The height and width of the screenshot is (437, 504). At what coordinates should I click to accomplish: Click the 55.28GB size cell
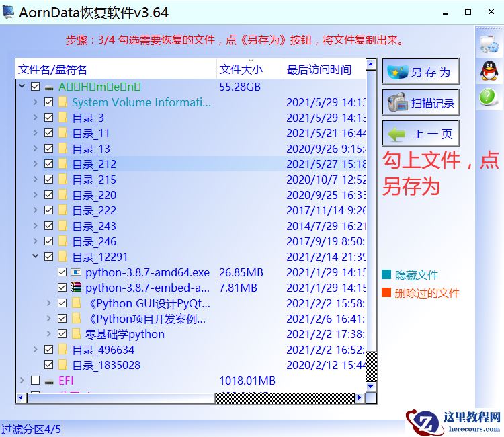(240, 87)
